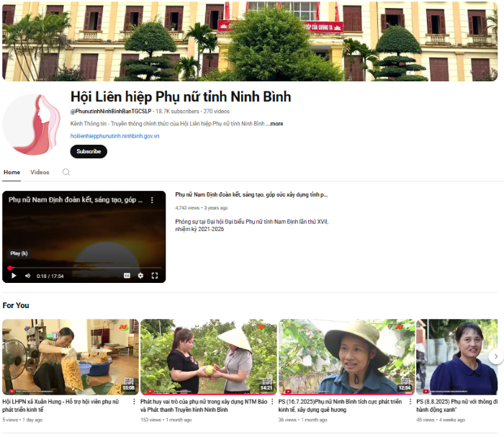
Task: Click the PS (16.7.2025) Phụ nữ Ninh Bình title
Action: pos(340,405)
